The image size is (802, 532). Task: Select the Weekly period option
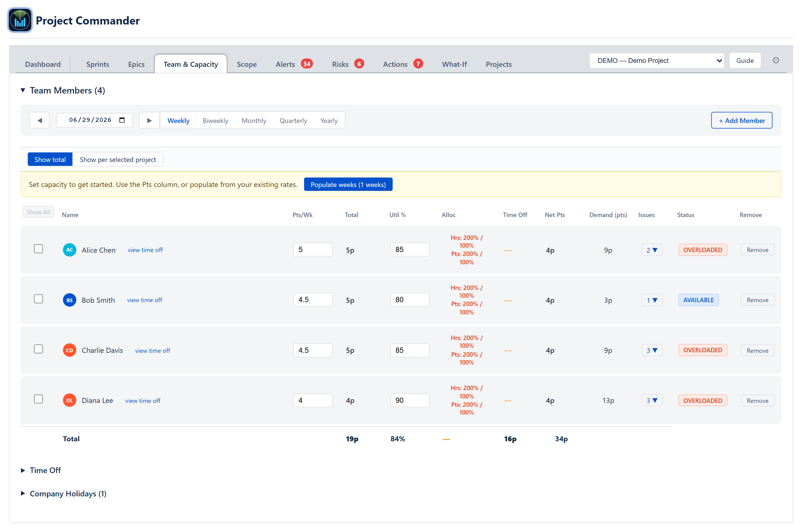point(178,120)
